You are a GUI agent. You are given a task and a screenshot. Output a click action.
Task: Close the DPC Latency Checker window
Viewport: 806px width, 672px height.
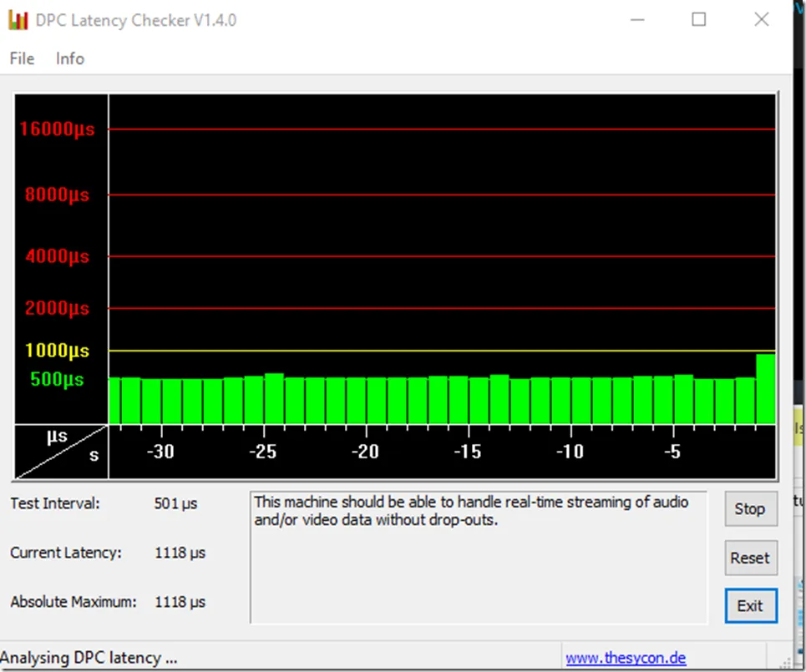(761, 20)
